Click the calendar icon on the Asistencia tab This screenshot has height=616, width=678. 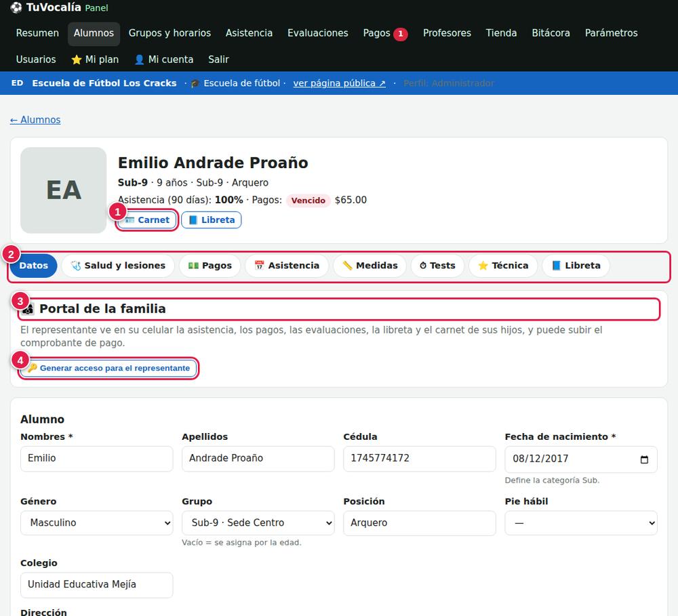[260, 266]
